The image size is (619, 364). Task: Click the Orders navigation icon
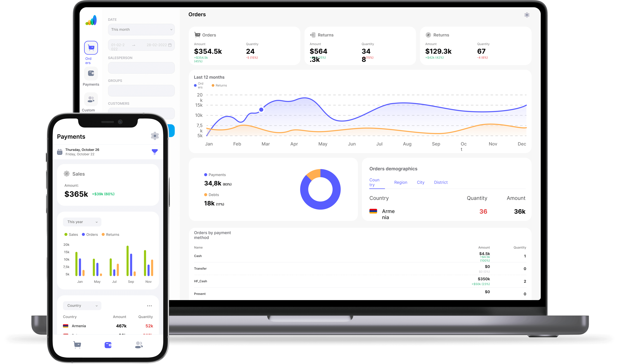(91, 48)
